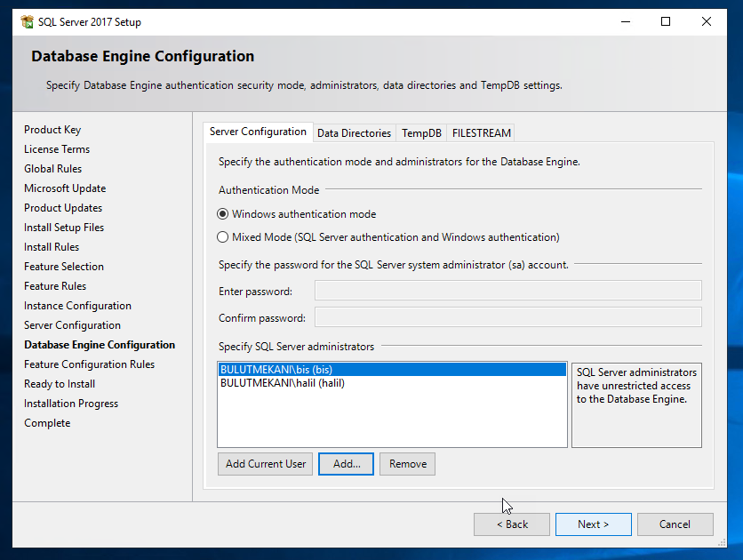Click Ready to Install step
Viewport: 743px width, 560px height.
tap(60, 384)
